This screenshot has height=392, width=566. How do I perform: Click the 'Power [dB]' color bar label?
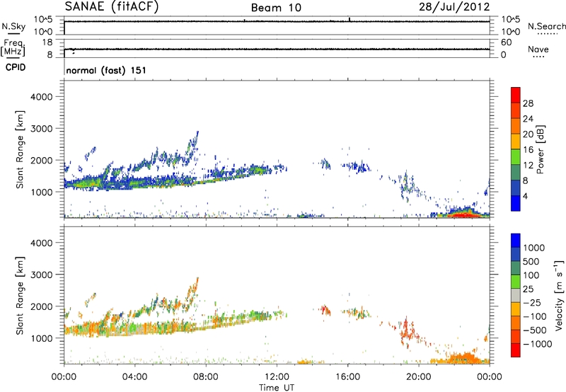(x=540, y=149)
